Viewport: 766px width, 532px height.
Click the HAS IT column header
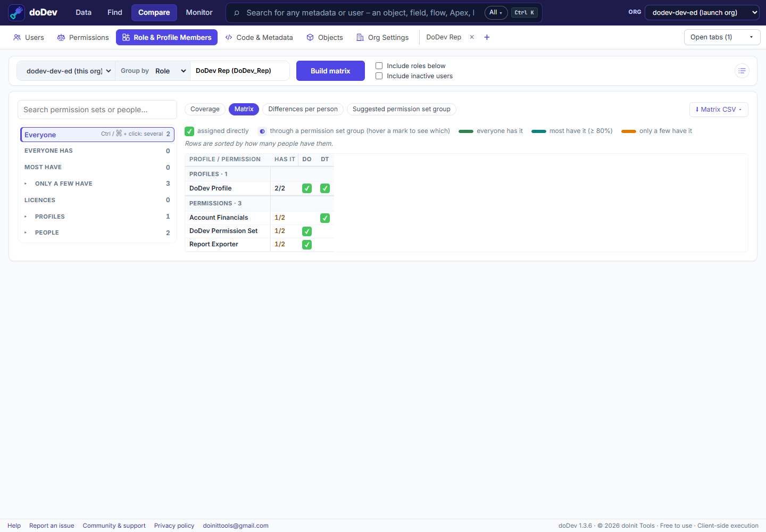click(x=285, y=160)
